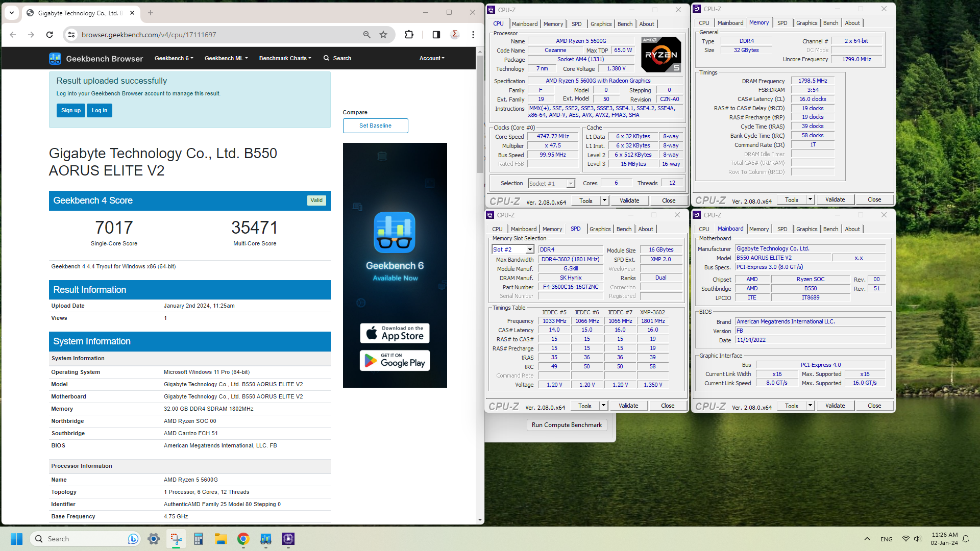
Task: Click Chrome profile avatar icon
Action: [455, 35]
